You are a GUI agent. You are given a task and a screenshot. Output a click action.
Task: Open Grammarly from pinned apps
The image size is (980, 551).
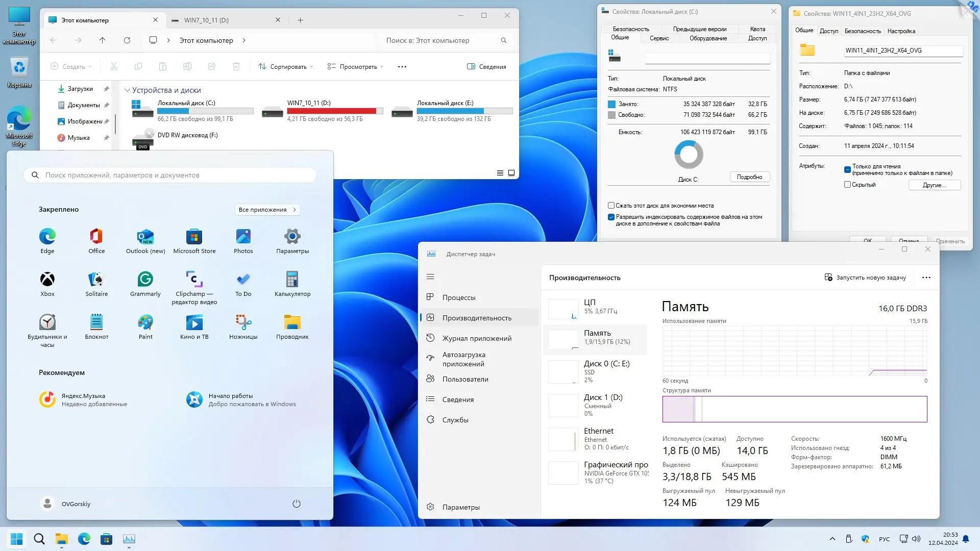click(145, 280)
